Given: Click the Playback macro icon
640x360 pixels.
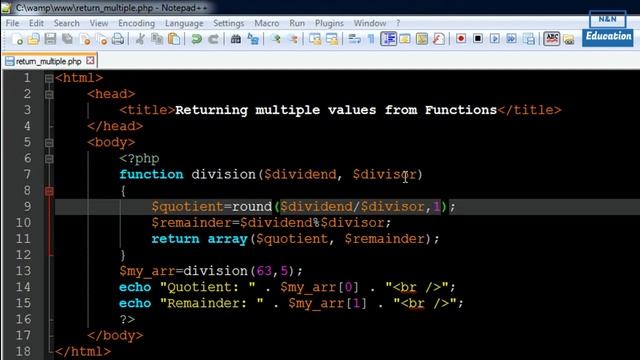Looking at the screenshot, I should point(495,39).
